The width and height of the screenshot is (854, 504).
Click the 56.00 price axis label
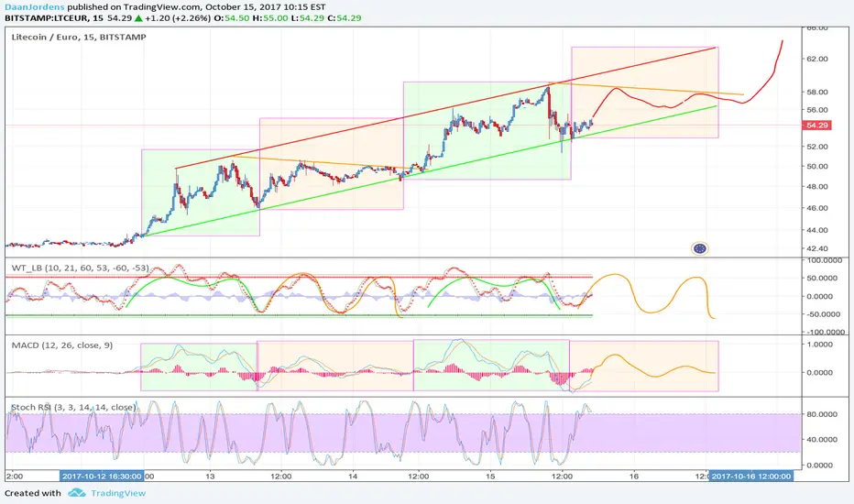coord(817,110)
